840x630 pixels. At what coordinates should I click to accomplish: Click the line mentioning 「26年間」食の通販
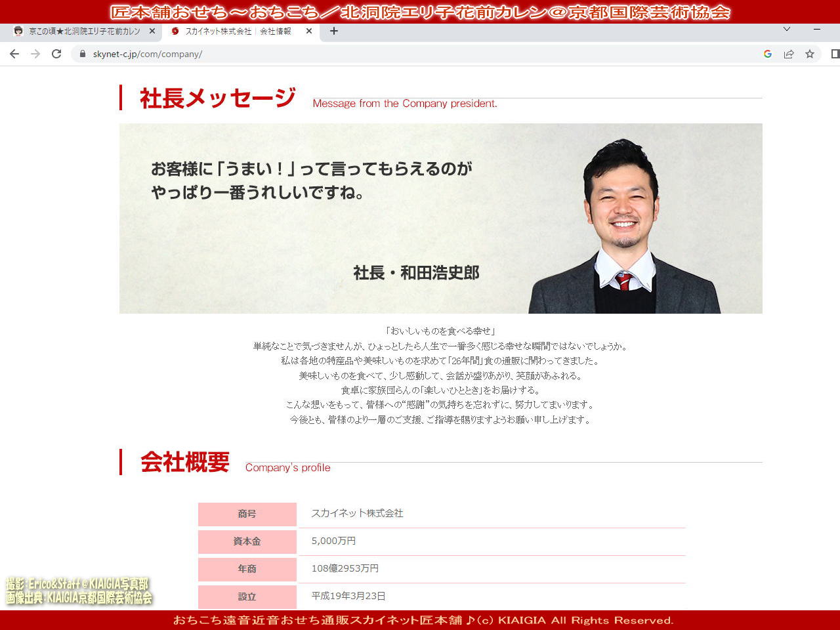[x=440, y=360]
